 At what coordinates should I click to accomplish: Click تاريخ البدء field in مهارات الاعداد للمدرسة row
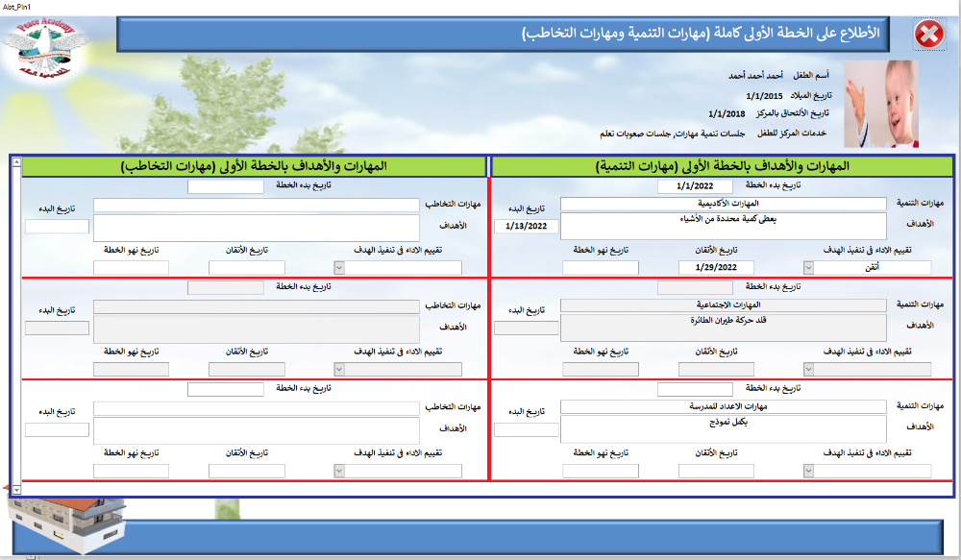526,429
